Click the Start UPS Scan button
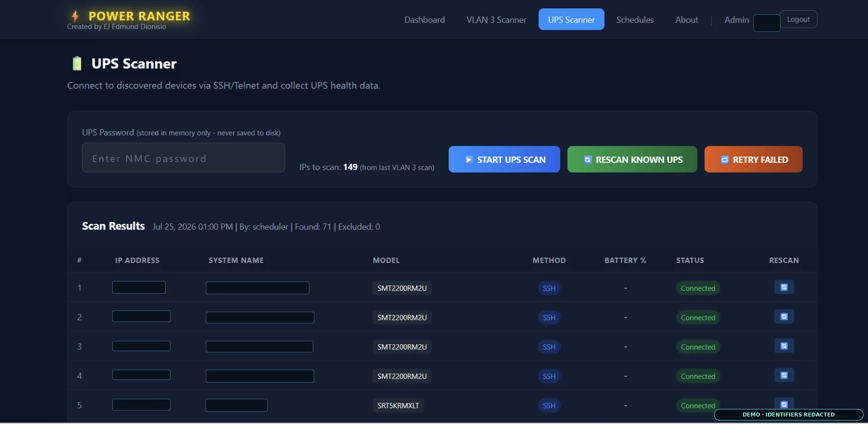The height and width of the screenshot is (424, 868). [x=504, y=159]
